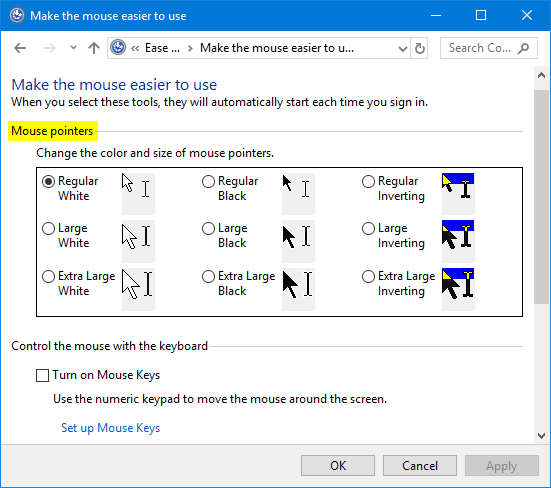551x488 pixels.
Task: Click the Regular Inverting pointer preview image
Action: 458,194
